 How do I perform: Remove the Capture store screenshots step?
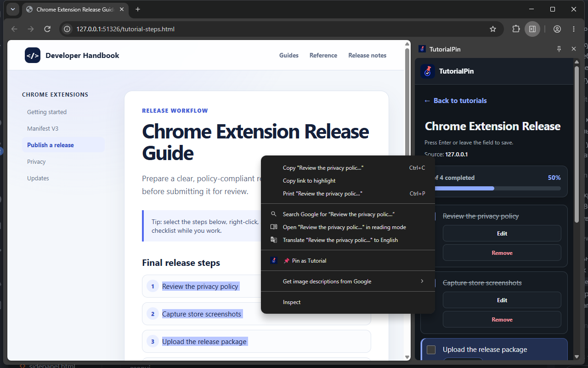pyautogui.click(x=502, y=319)
